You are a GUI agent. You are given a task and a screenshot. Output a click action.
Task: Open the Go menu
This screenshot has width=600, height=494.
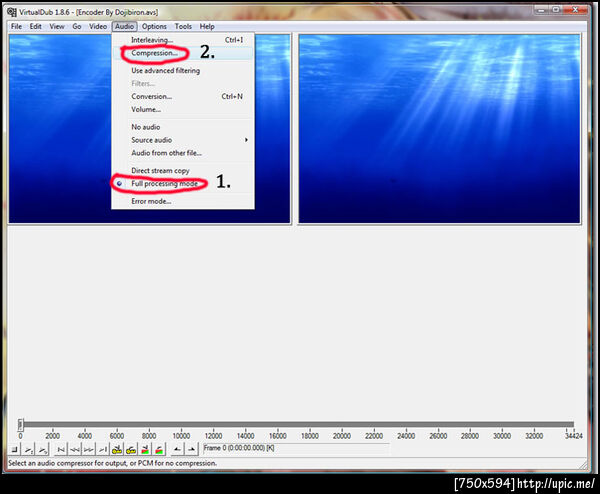pos(77,26)
